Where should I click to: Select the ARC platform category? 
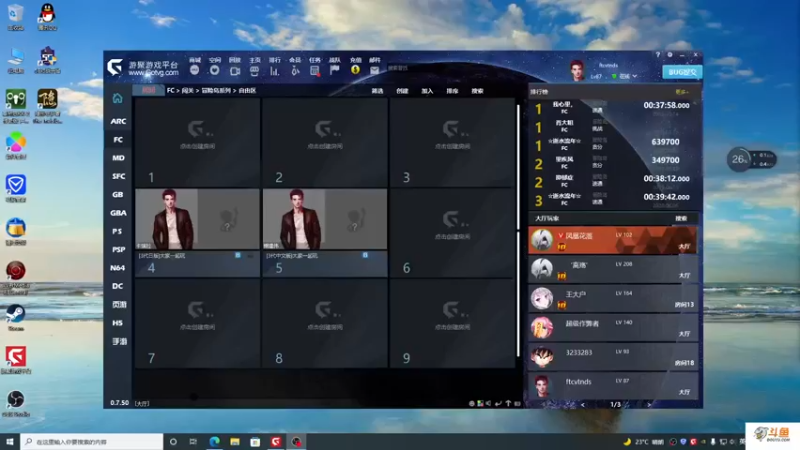(118, 121)
